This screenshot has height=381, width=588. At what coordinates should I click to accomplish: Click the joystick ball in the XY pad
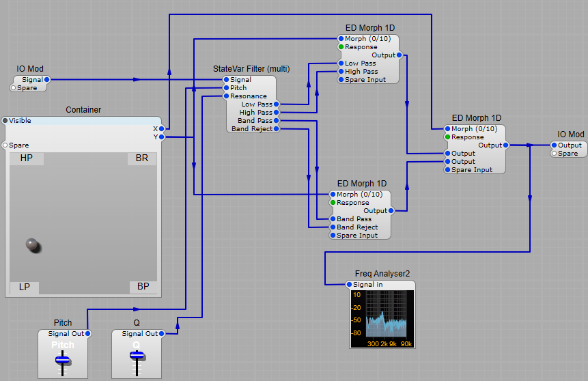pyautogui.click(x=33, y=244)
